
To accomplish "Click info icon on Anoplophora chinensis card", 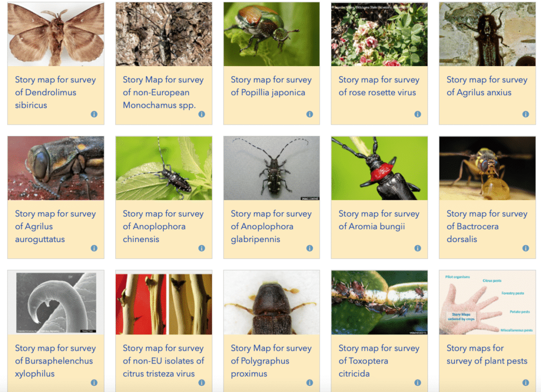I will click(202, 248).
